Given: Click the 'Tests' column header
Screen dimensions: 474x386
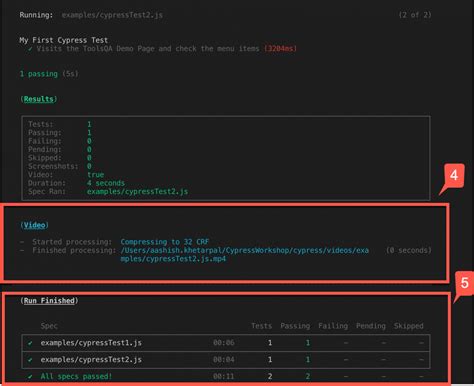Looking at the screenshot, I should pos(262,326).
